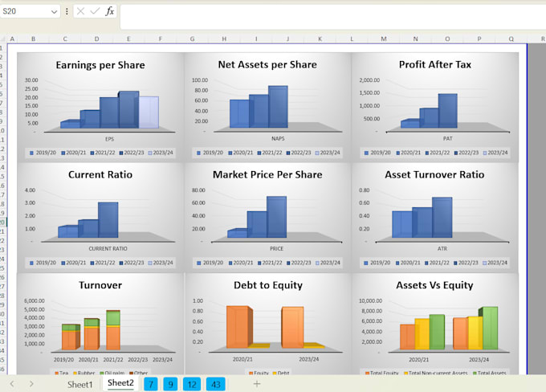
Task: Select column H header
Action: pyautogui.click(x=224, y=39)
